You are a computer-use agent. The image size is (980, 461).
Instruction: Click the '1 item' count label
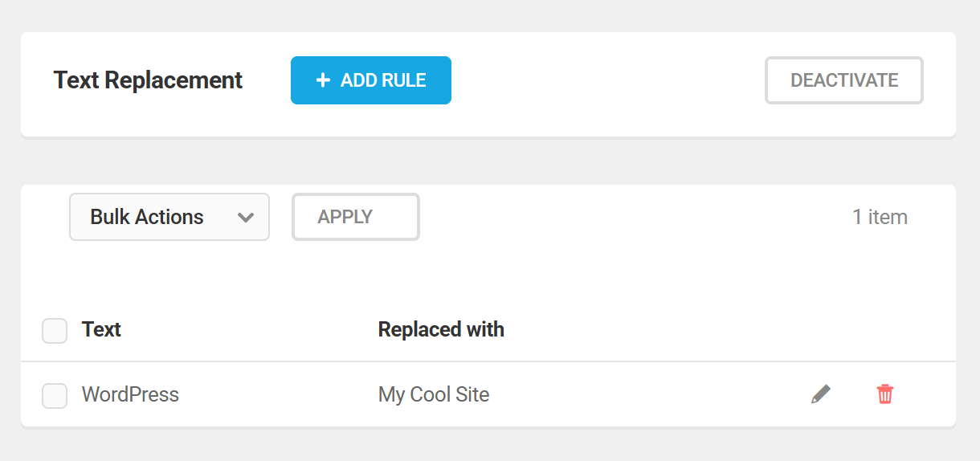coord(880,217)
